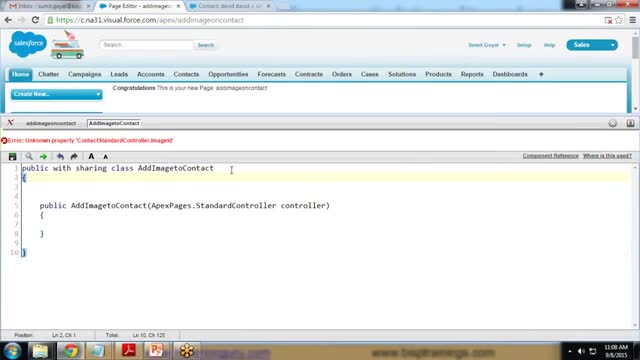Click the Chrome icon on the taskbar
The width and height of the screenshot is (640, 360).
pyautogui.click(x=70, y=351)
